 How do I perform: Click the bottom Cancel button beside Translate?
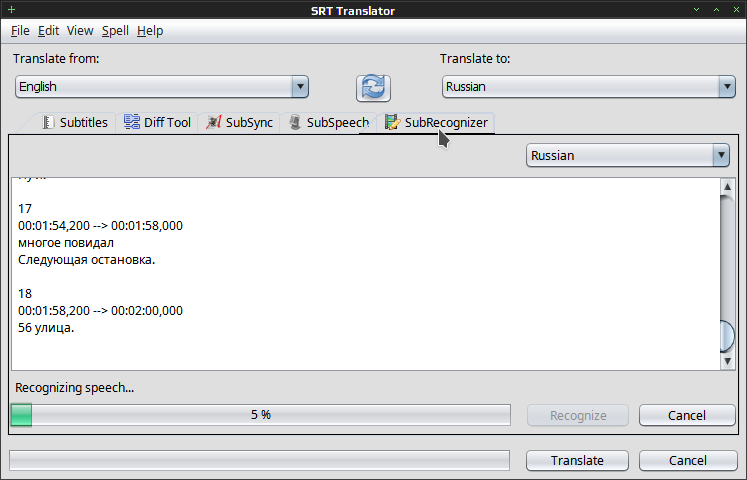(688, 460)
